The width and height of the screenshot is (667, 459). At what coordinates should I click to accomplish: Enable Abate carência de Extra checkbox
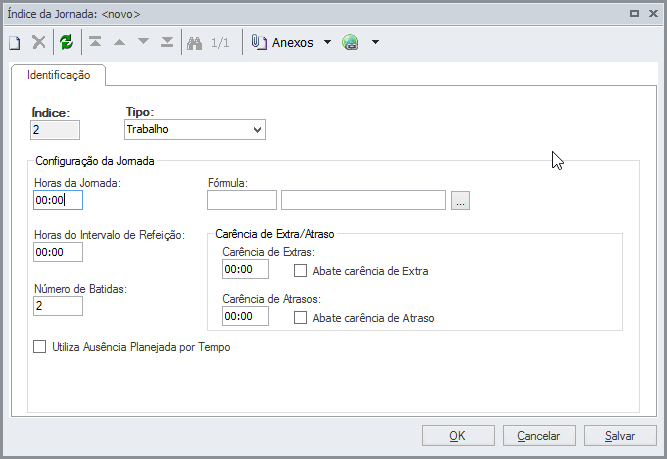pos(300,271)
